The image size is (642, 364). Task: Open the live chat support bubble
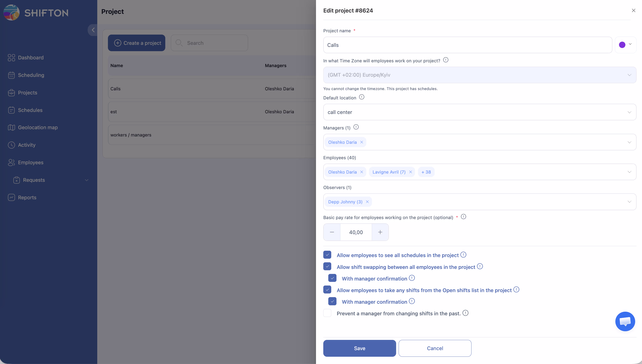tap(625, 321)
